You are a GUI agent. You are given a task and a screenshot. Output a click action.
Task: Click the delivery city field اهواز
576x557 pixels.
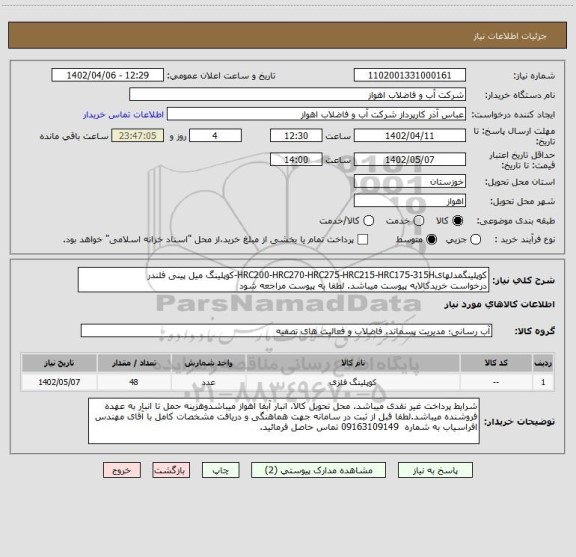(410, 201)
